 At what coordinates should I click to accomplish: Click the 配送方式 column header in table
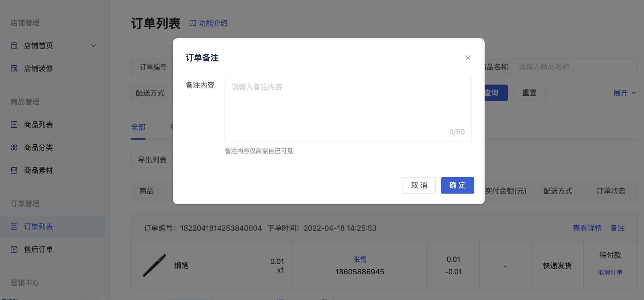pyautogui.click(x=558, y=191)
